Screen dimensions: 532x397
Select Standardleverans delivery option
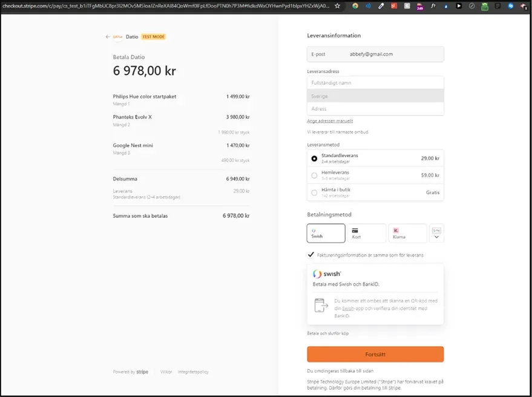pos(314,159)
